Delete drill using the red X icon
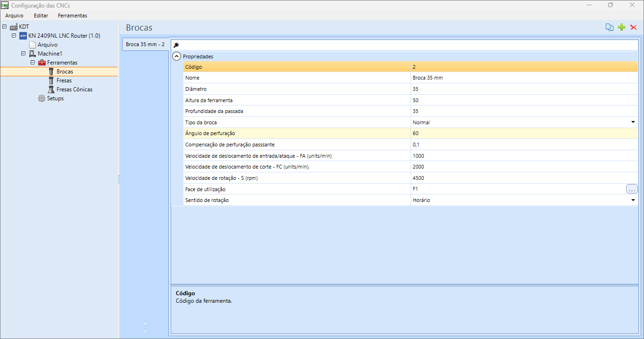Image resolution: width=644 pixels, height=339 pixels. (634, 27)
